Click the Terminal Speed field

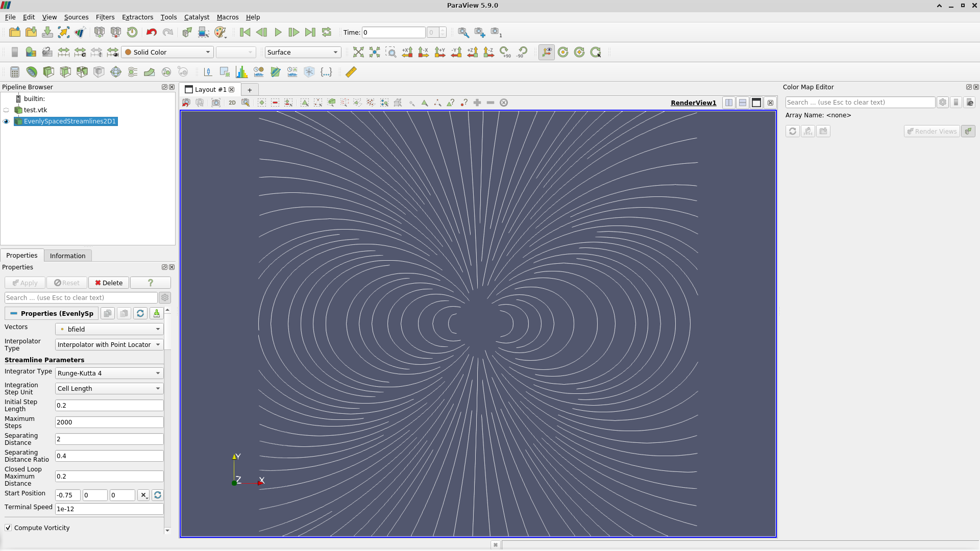pyautogui.click(x=109, y=509)
